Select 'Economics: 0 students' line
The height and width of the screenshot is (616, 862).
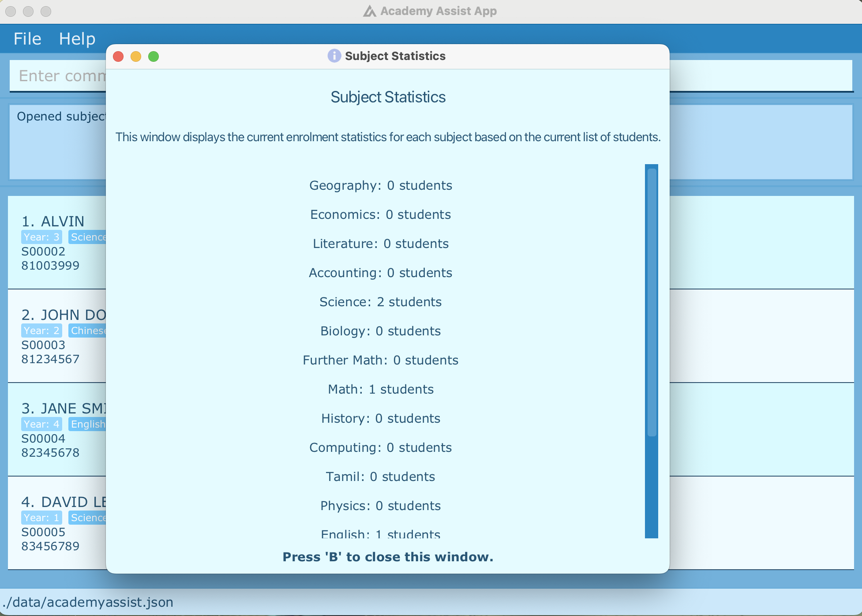click(x=381, y=214)
